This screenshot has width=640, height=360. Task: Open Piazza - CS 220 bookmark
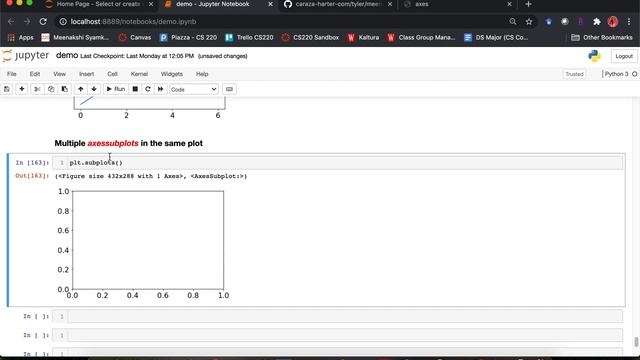click(x=188, y=38)
